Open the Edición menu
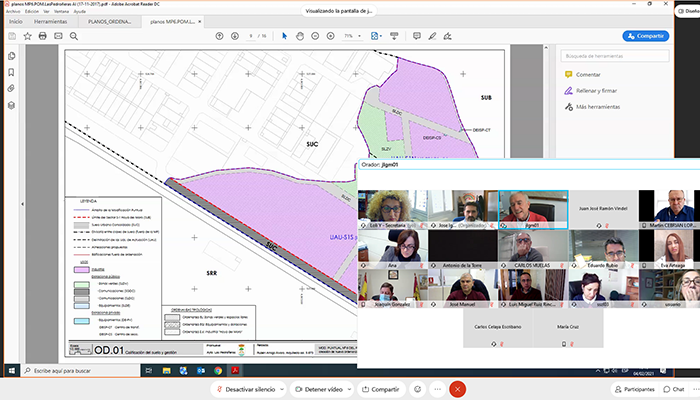The image size is (700, 400). click(x=33, y=11)
